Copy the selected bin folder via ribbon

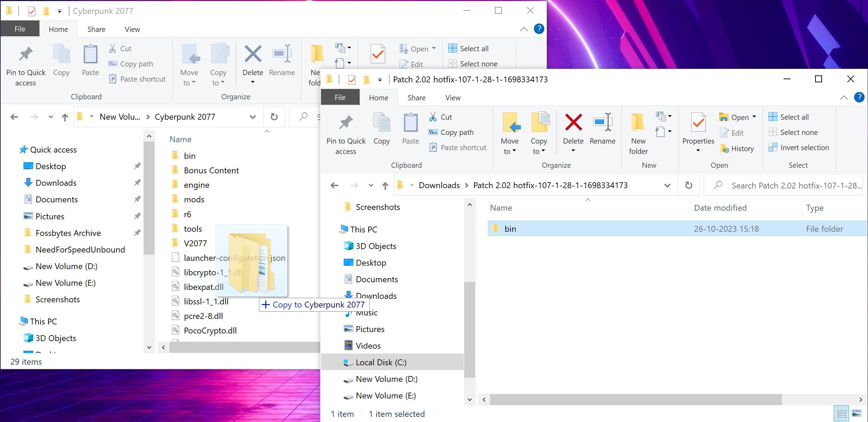(381, 130)
